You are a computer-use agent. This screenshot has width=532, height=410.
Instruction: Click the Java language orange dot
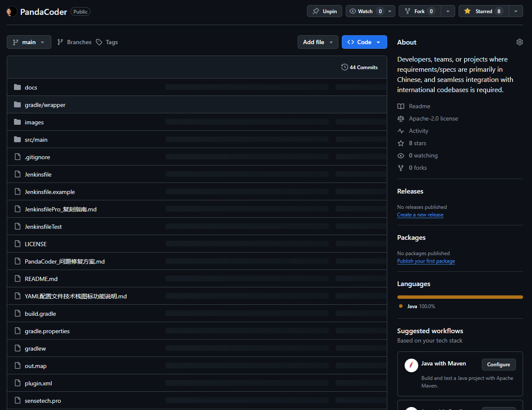point(401,306)
